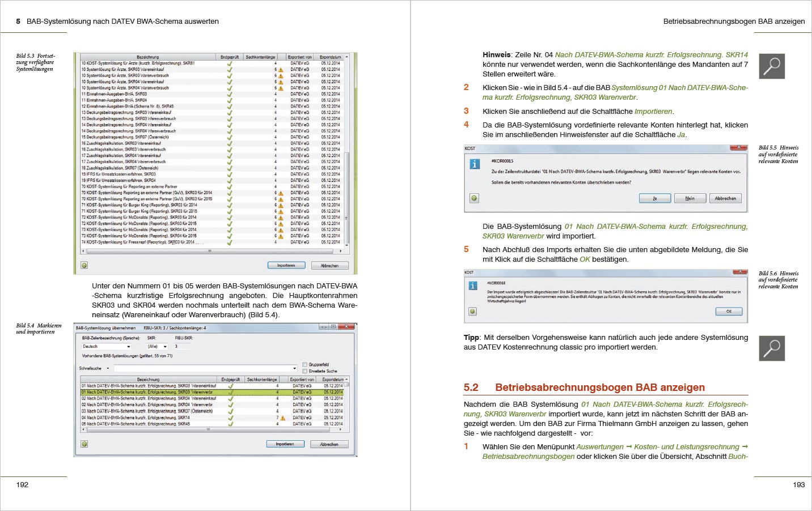This screenshot has height=511, width=812.
Task: Click the magnifier icon beside the Hinweis paragraph
Action: pyautogui.click(x=772, y=66)
